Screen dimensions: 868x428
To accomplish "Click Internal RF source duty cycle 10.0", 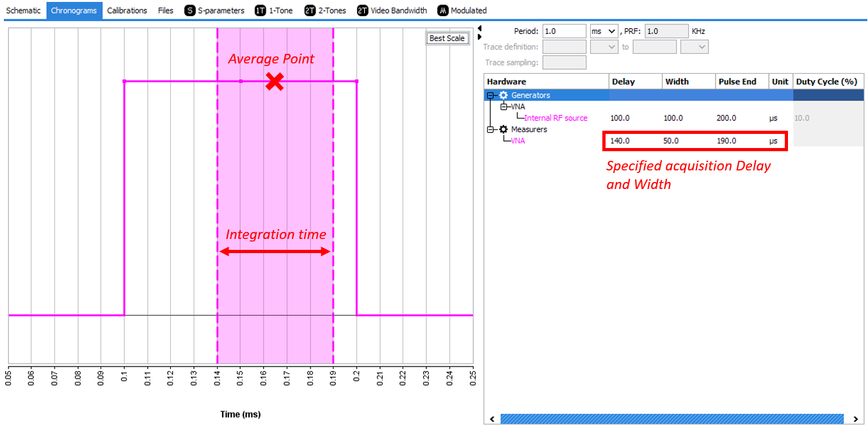I will tap(801, 118).
